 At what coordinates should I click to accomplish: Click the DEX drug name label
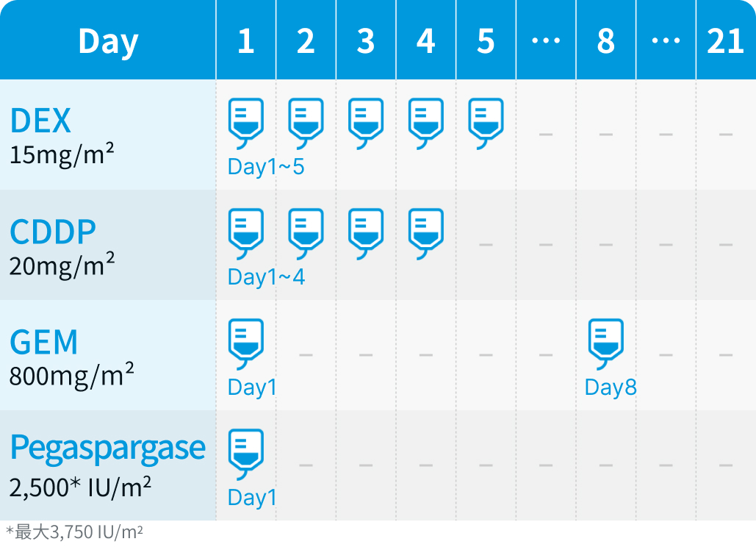(40, 121)
